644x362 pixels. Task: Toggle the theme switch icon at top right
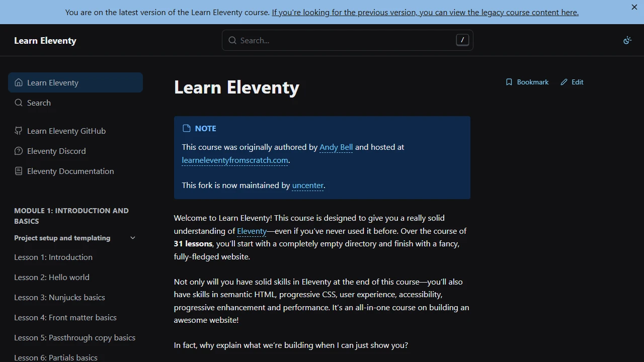[627, 40]
